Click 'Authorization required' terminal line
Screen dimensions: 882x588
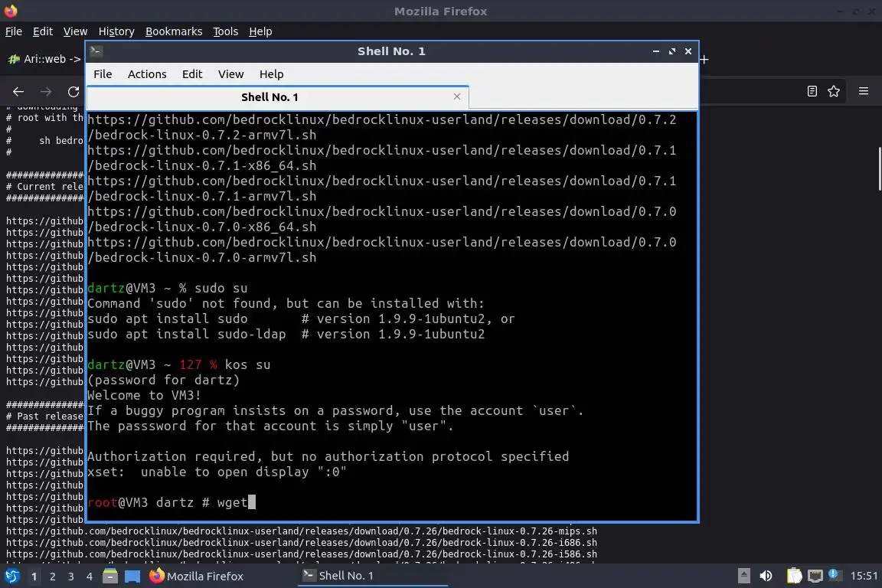(x=328, y=456)
